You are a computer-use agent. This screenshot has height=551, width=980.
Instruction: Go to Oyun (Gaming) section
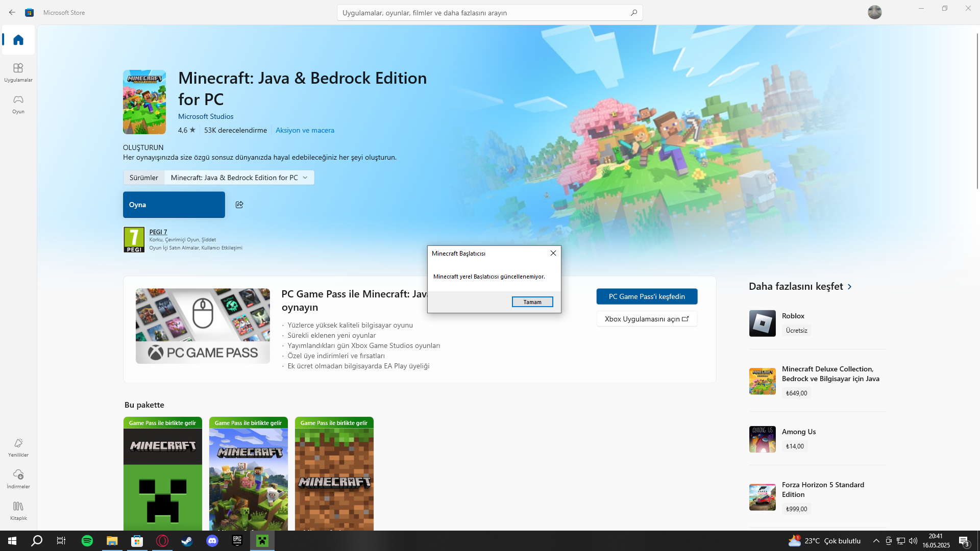click(x=18, y=104)
